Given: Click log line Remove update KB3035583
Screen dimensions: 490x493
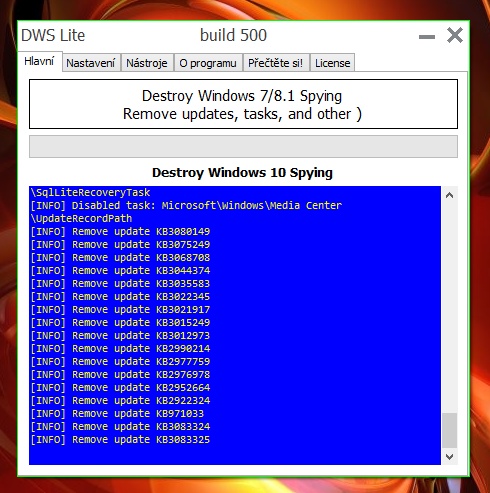Looking at the screenshot, I should tap(120, 284).
